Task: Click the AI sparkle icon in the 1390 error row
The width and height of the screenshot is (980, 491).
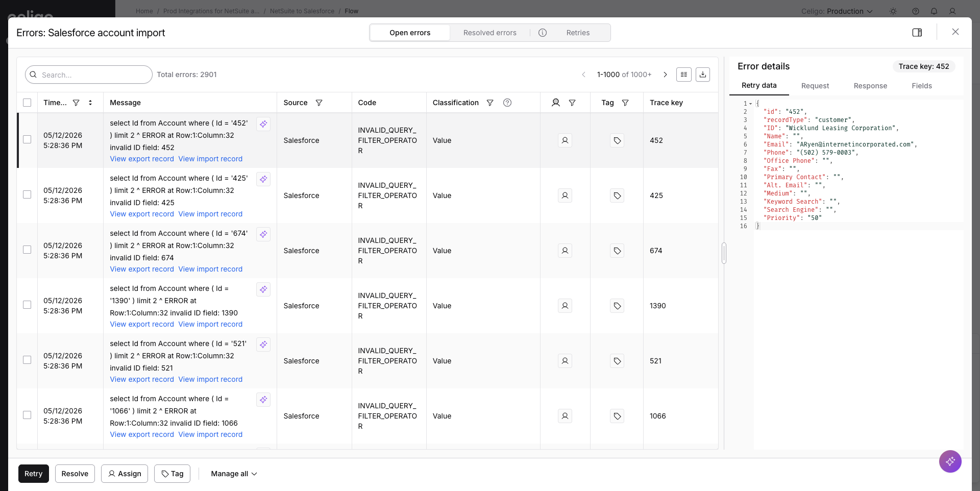Action: pos(263,289)
